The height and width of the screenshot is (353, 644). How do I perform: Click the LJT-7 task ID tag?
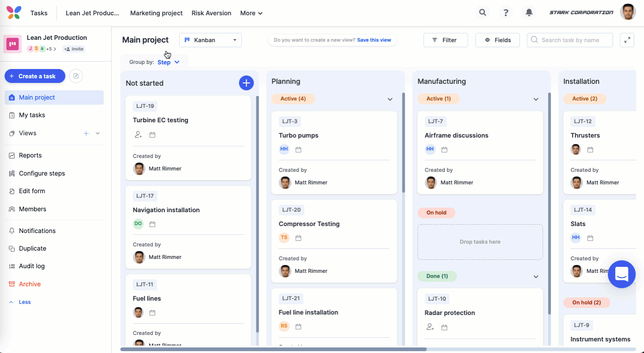coord(435,121)
